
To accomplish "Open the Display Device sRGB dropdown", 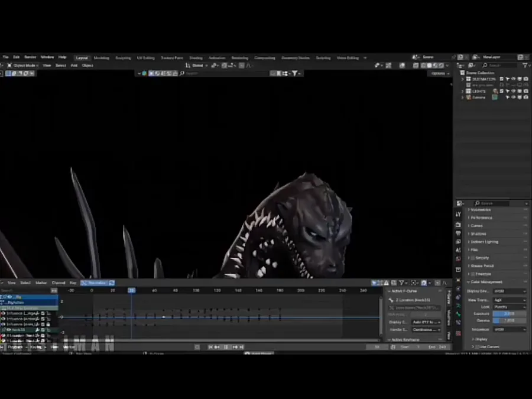I will pyautogui.click(x=510, y=291).
